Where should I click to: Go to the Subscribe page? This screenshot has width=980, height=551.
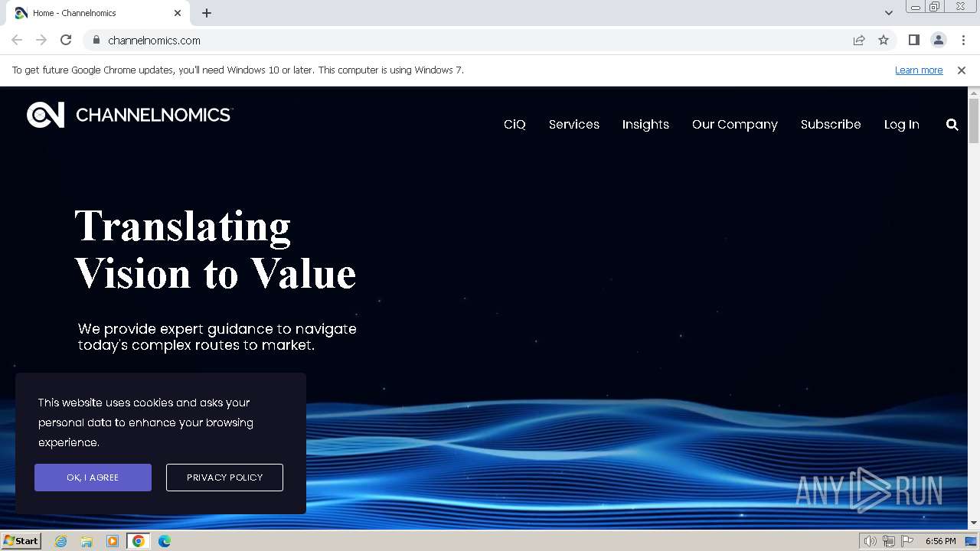click(x=831, y=125)
